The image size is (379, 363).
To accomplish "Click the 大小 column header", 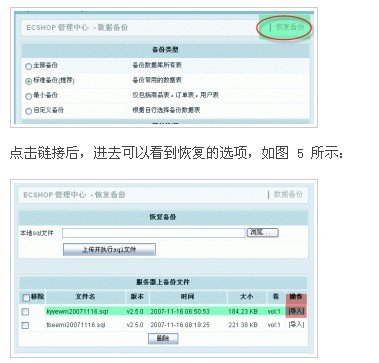I will click(x=247, y=296).
